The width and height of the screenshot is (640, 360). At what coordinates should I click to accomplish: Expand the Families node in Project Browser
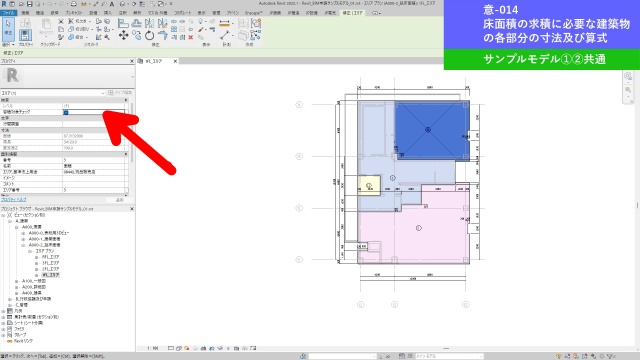click(x=3, y=329)
